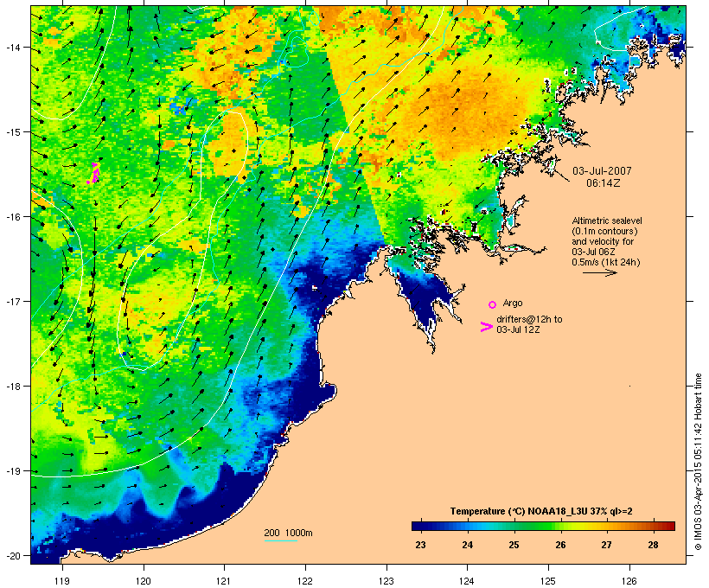
Task: Click the colorbar tick label 26
Action: (x=560, y=545)
